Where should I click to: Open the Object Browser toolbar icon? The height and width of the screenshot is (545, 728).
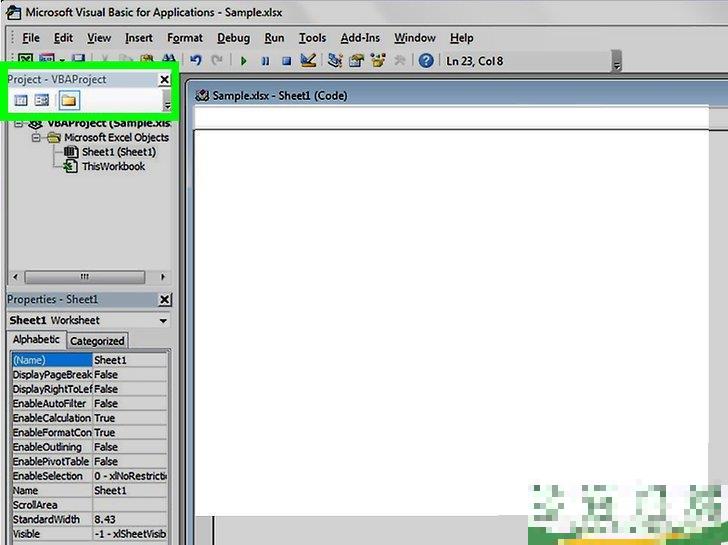click(x=379, y=61)
